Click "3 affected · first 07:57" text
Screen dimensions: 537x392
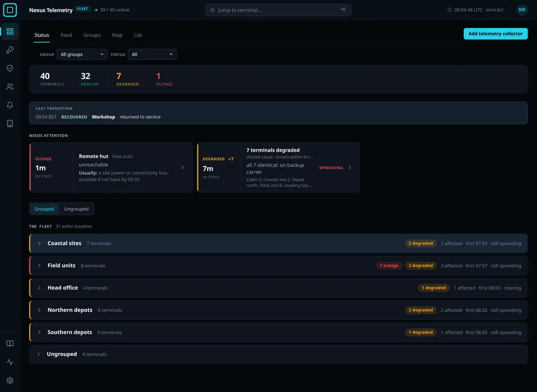[x=464, y=266]
